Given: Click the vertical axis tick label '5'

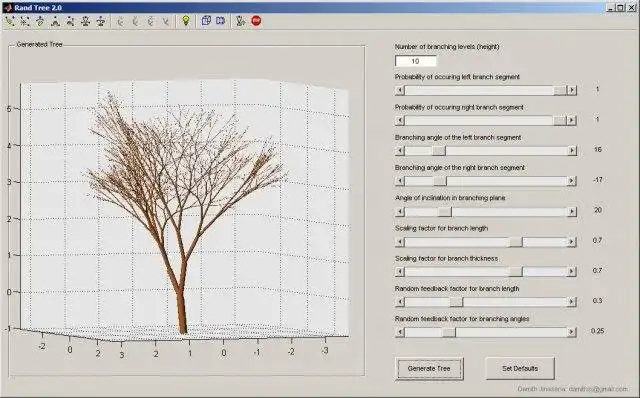Looking at the screenshot, I should (9, 109).
